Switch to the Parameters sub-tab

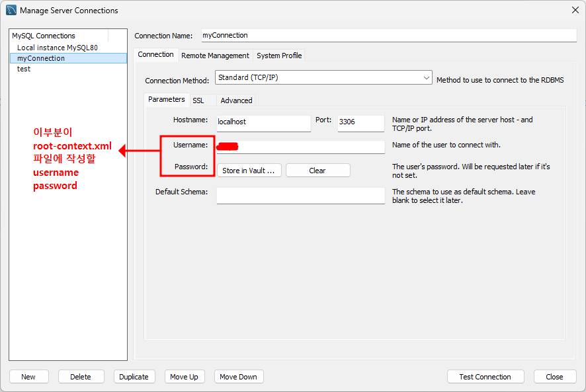click(166, 99)
